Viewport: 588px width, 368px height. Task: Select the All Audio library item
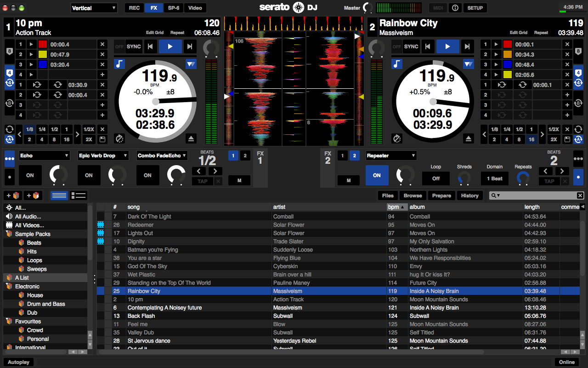[28, 217]
